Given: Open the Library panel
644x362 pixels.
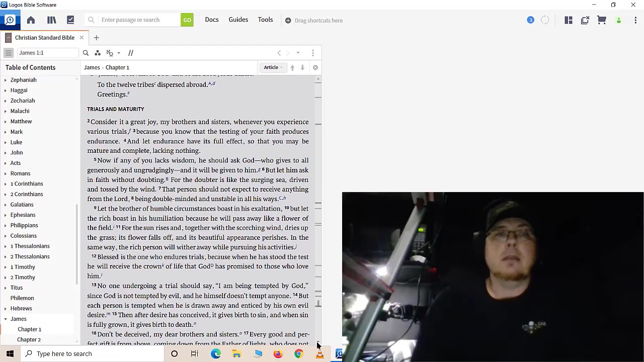Looking at the screenshot, I should (x=51, y=20).
